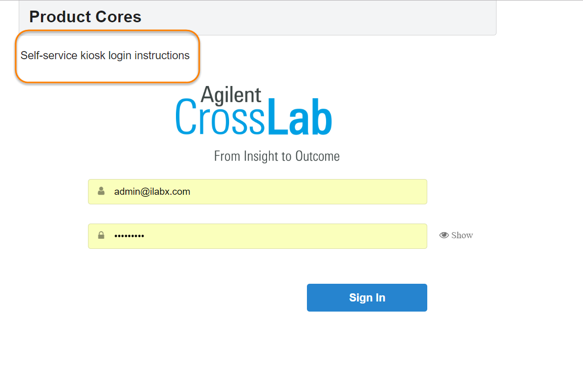Click the gray "Agilent" word in the logo

tap(231, 95)
